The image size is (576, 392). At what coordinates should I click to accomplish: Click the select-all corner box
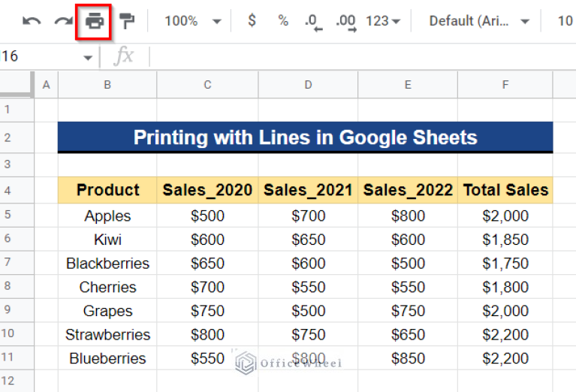point(17,85)
